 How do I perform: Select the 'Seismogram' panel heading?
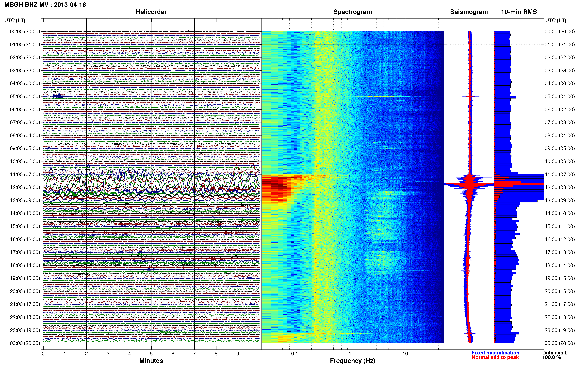tap(469, 12)
